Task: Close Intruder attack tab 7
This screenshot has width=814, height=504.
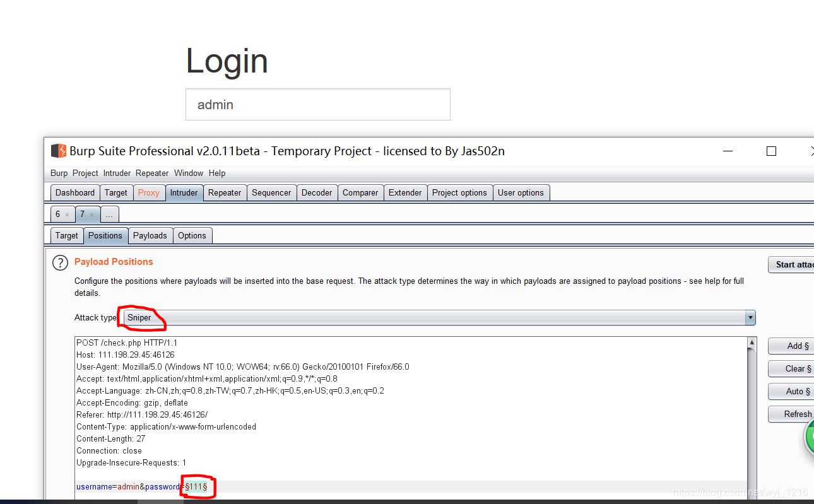Action: 92,214
